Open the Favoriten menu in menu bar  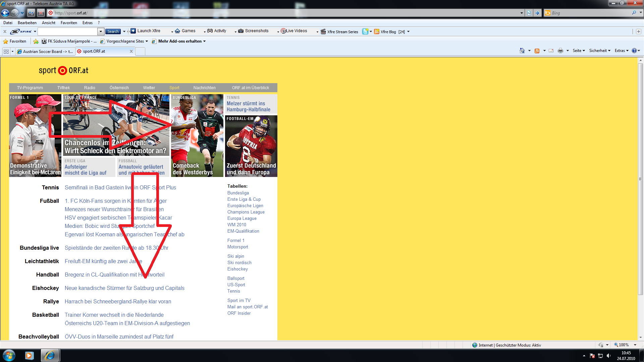coord(69,23)
